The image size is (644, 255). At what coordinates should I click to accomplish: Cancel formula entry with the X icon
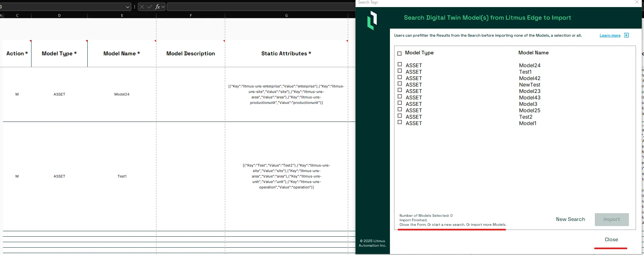(x=142, y=7)
